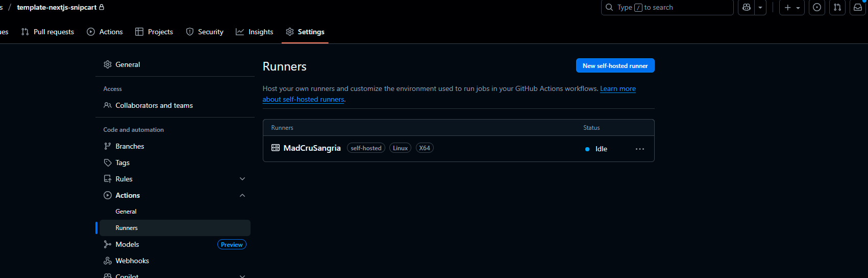Expand the Rules section chevron

click(x=242, y=179)
